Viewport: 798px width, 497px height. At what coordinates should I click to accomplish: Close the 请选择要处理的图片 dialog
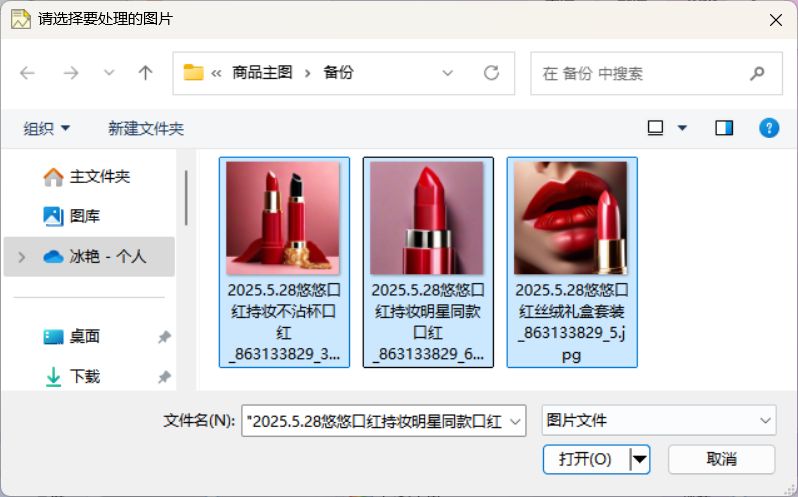pyautogui.click(x=776, y=20)
